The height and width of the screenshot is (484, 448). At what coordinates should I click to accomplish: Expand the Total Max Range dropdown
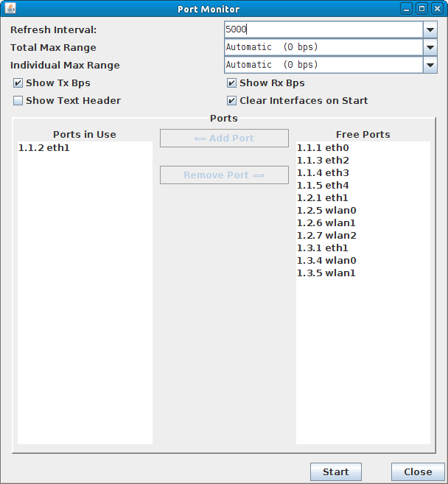pyautogui.click(x=430, y=47)
